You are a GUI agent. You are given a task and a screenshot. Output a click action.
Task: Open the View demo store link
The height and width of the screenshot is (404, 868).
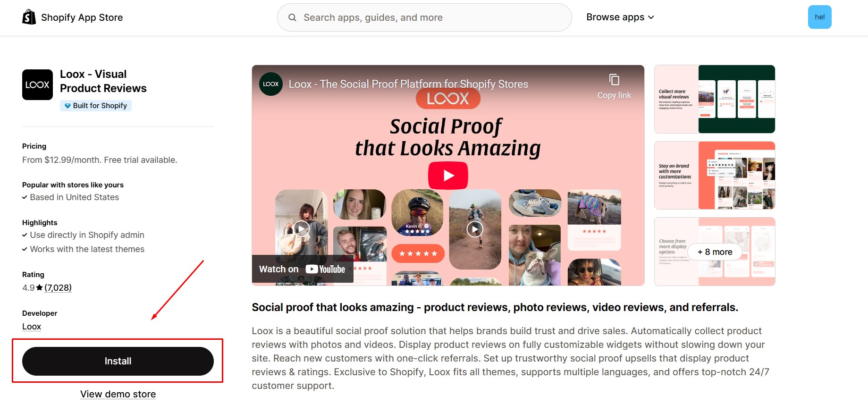[118, 394]
